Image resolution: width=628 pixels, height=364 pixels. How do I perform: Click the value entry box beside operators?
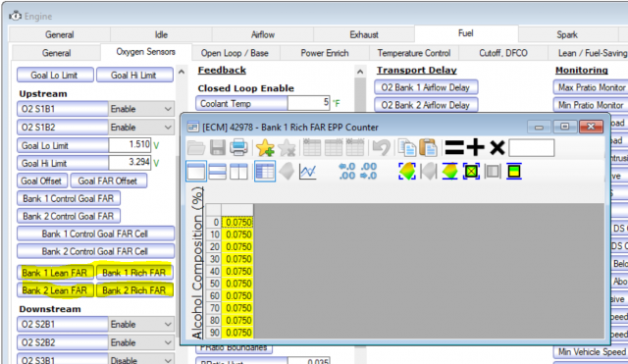pos(531,148)
